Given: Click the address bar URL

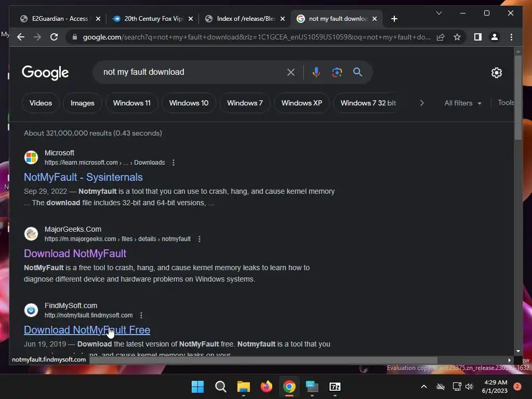Looking at the screenshot, I should click(x=257, y=37).
